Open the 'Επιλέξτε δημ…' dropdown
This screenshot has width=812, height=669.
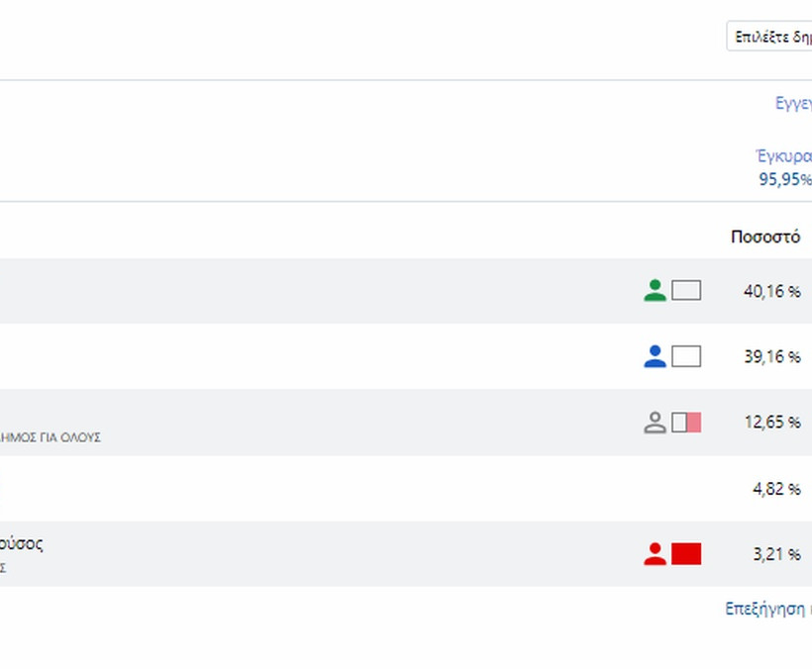pyautogui.click(x=770, y=37)
